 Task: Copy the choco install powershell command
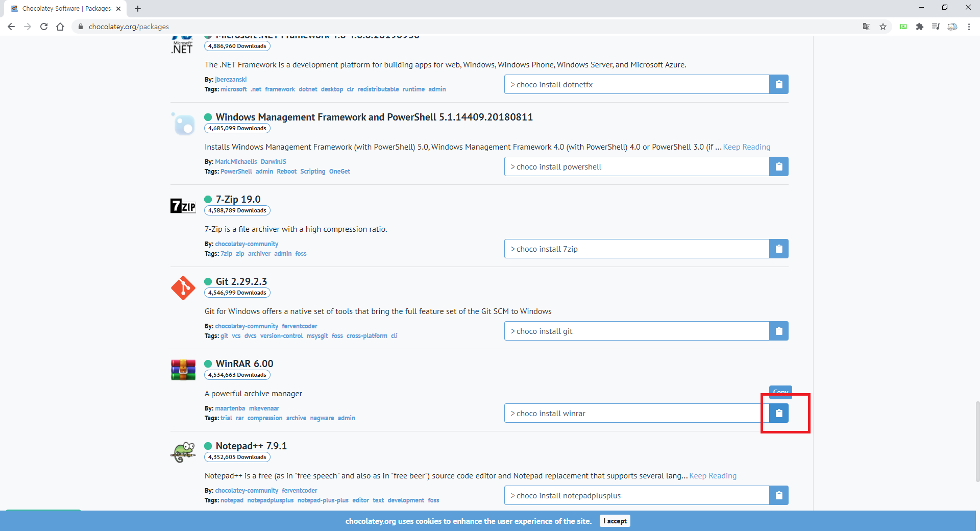pyautogui.click(x=778, y=166)
